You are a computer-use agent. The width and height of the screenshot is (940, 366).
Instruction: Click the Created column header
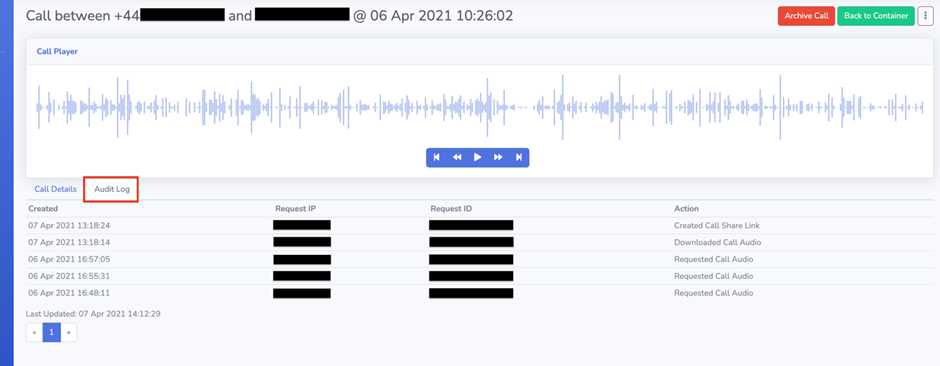[x=43, y=208]
